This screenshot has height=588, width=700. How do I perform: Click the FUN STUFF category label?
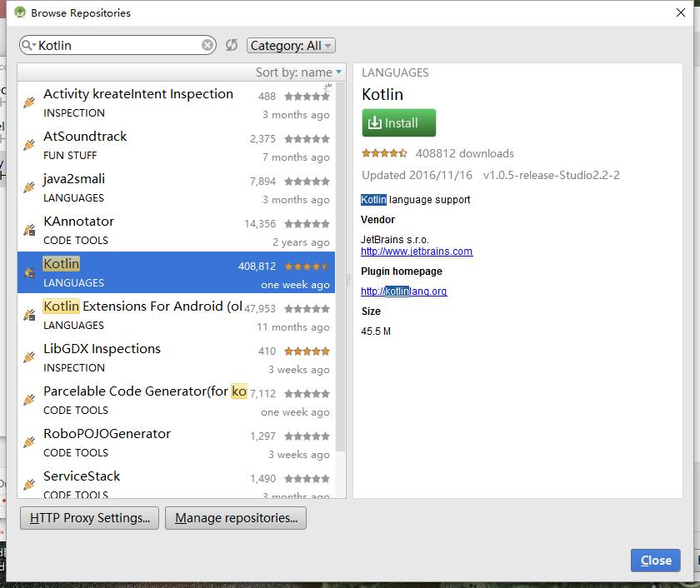(70, 155)
